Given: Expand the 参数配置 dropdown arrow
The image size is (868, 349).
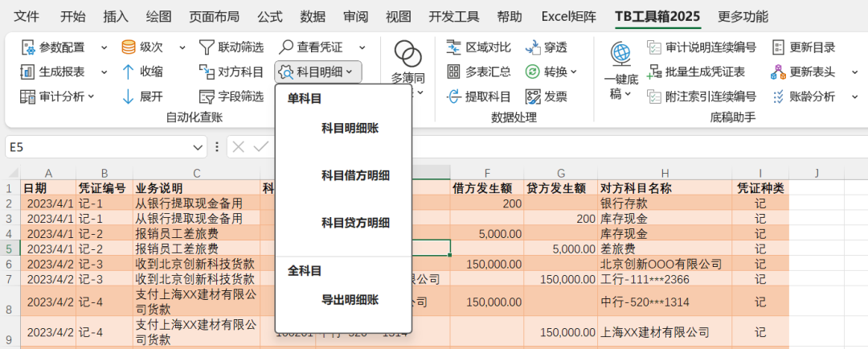Looking at the screenshot, I should [x=104, y=47].
